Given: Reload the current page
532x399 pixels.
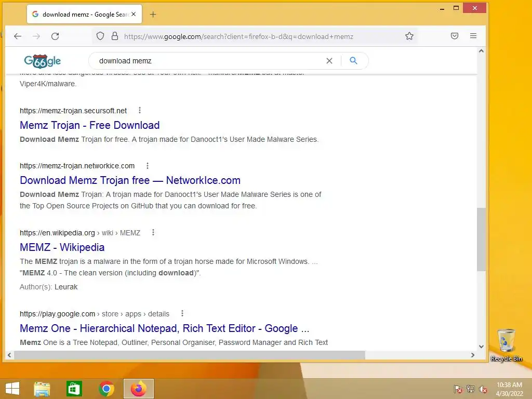Looking at the screenshot, I should coord(55,36).
